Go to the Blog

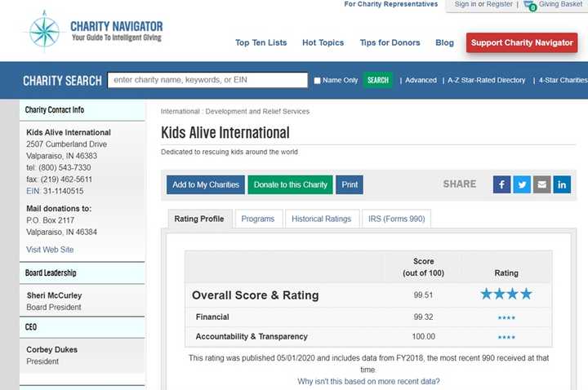445,42
